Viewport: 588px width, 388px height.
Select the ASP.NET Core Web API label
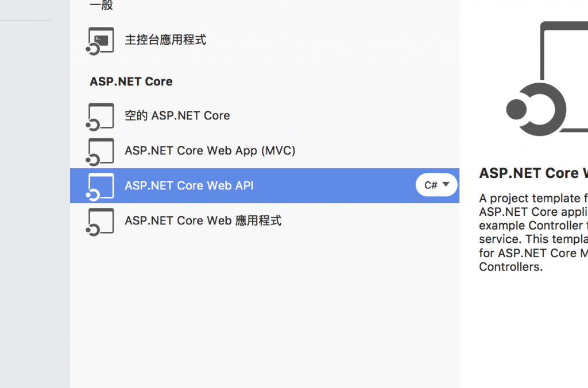pos(189,185)
